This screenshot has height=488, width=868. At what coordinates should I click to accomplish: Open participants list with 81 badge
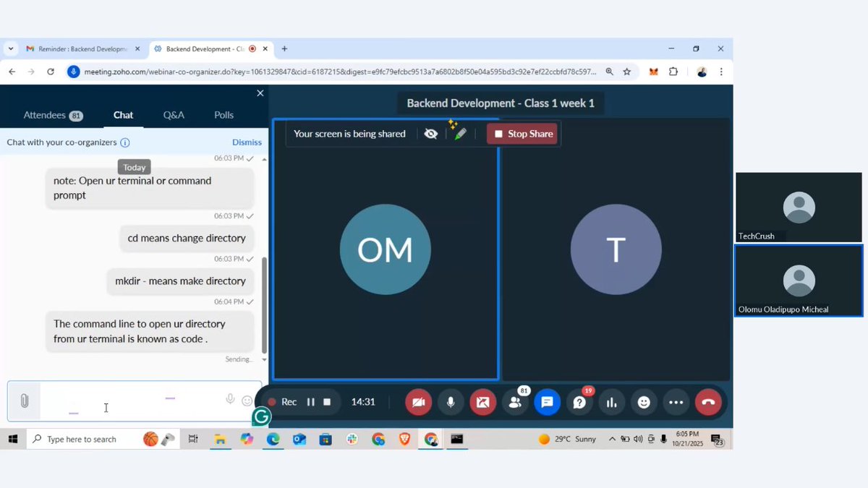coord(516,402)
